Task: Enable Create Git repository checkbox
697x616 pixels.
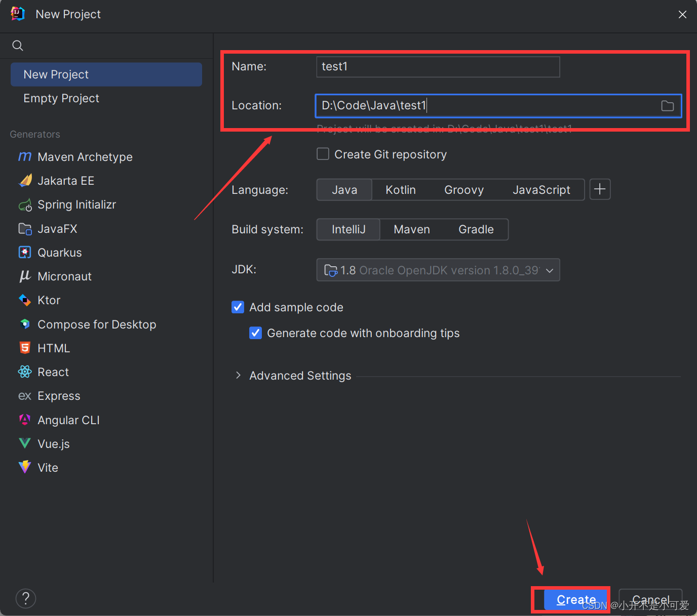Action: point(323,154)
